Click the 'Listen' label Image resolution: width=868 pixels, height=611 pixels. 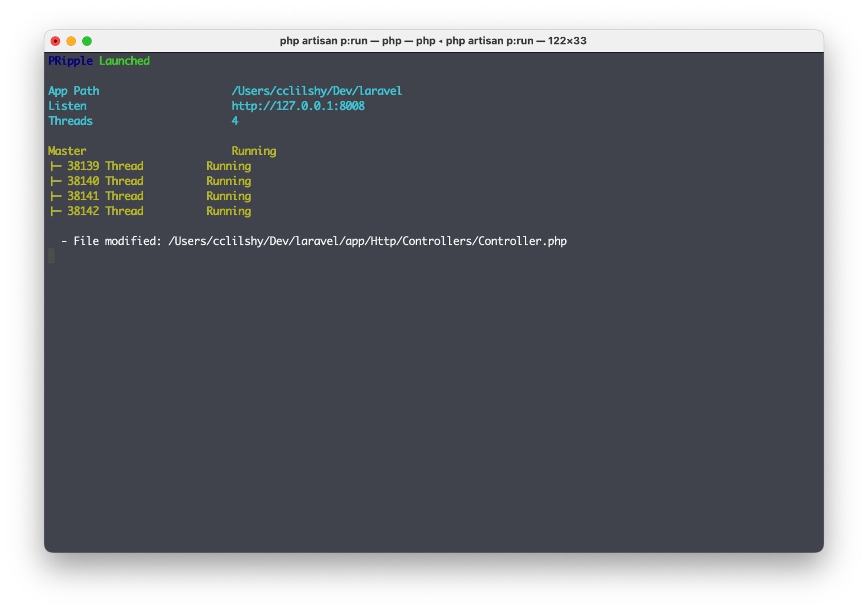pyautogui.click(x=67, y=106)
